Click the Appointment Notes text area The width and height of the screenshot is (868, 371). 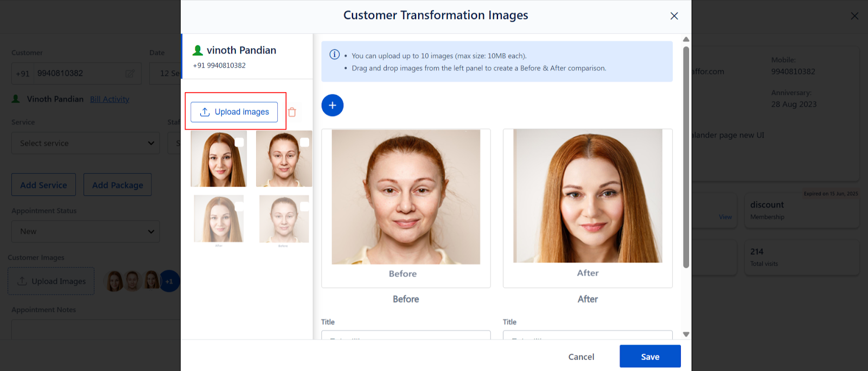point(96,330)
